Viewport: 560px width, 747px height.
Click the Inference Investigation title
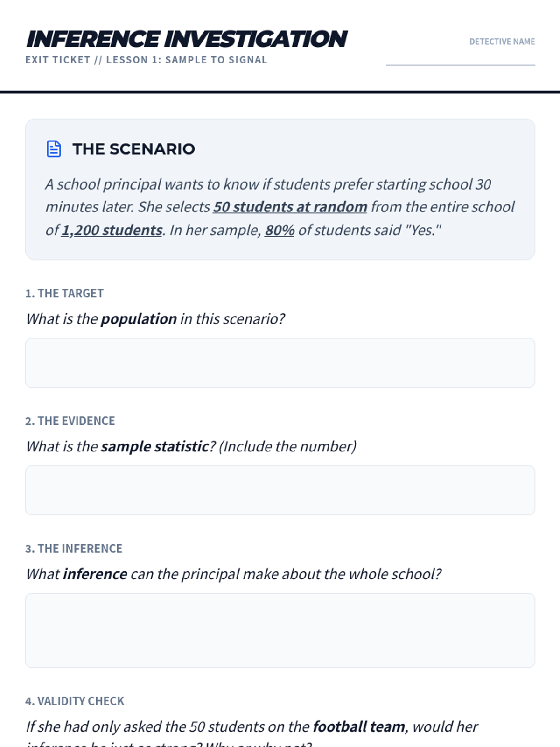(187, 39)
